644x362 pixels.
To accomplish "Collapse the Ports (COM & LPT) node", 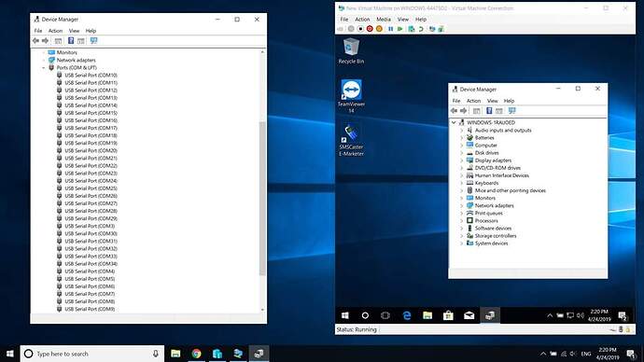I will point(44,68).
